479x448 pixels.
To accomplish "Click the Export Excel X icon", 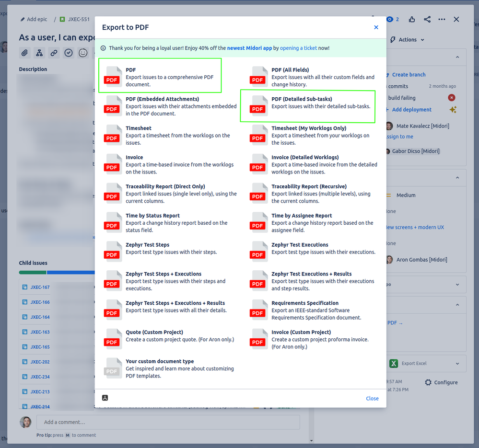I will coord(394,364).
